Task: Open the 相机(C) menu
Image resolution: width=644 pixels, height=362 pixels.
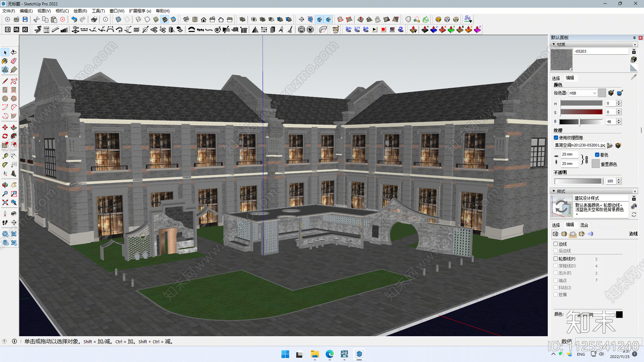Action: 62,11
